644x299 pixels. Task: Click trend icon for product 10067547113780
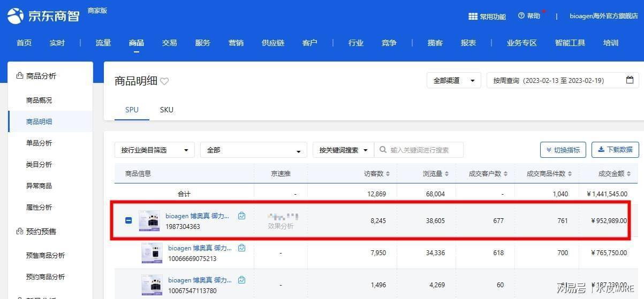tap(242, 280)
